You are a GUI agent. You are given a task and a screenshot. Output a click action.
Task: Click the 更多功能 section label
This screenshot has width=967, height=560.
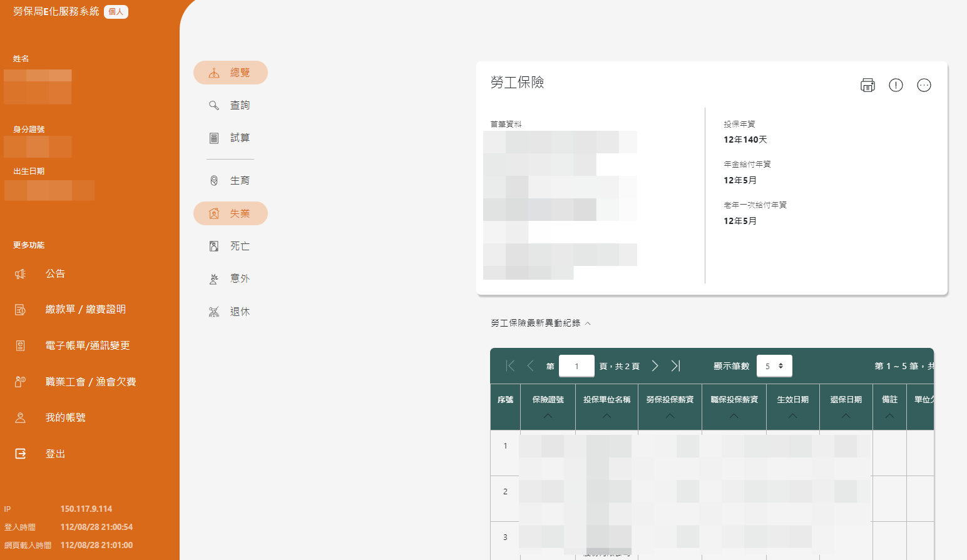coord(29,245)
